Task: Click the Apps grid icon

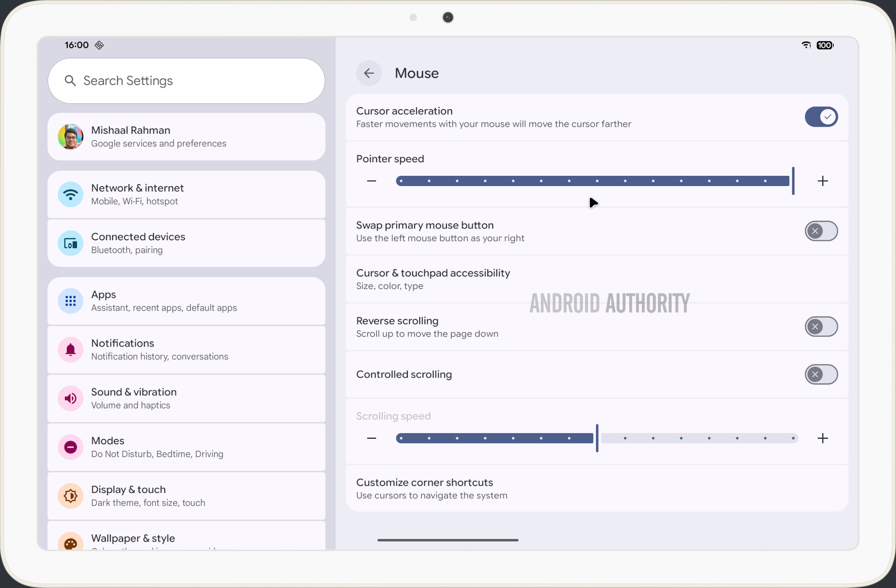Action: [70, 301]
